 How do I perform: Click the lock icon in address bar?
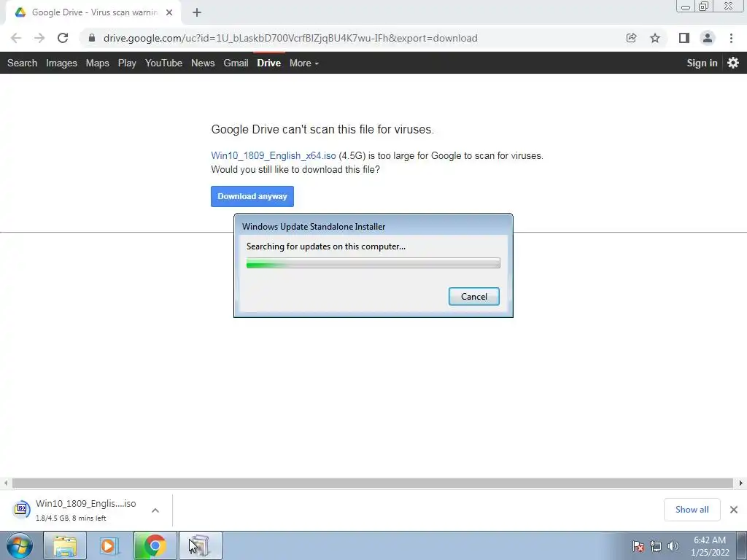[x=92, y=38]
